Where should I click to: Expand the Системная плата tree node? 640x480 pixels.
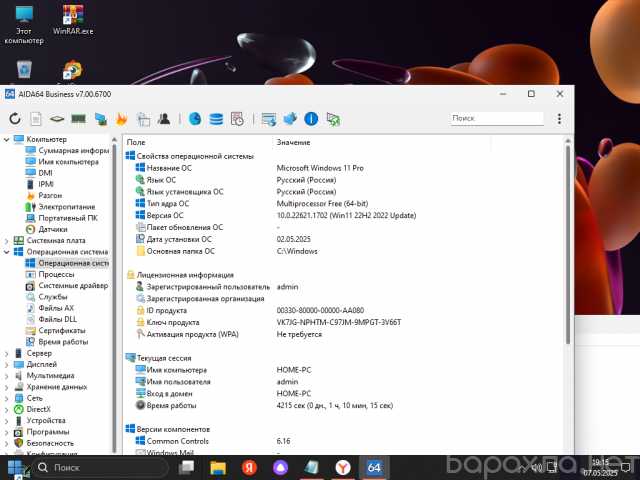[6, 241]
